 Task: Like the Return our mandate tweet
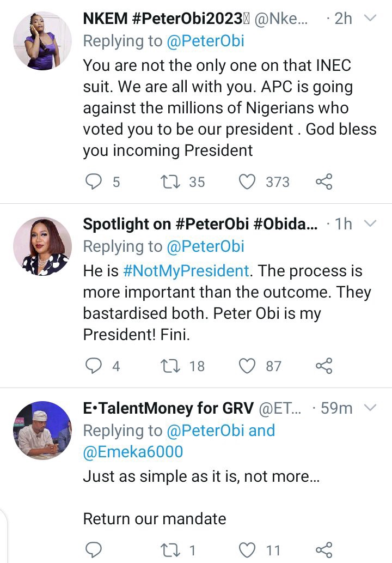(x=247, y=550)
